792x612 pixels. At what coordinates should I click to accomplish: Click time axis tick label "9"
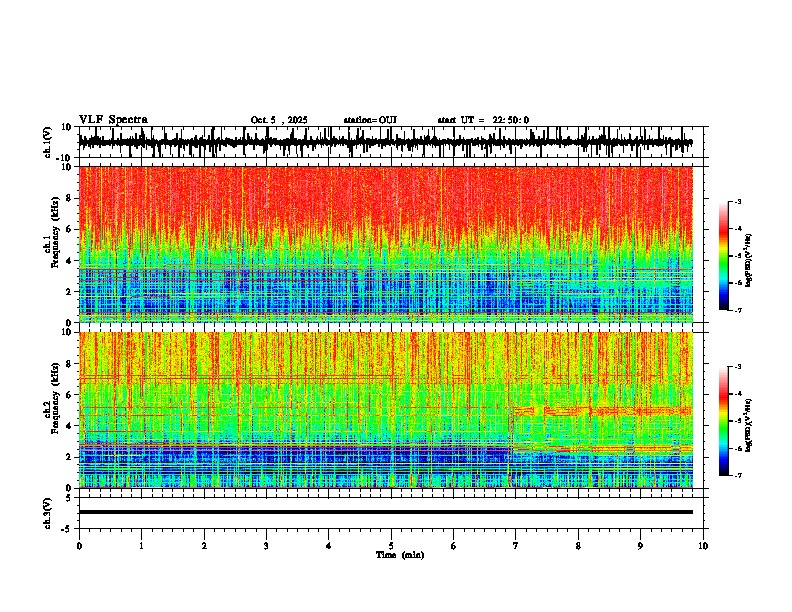[640, 546]
